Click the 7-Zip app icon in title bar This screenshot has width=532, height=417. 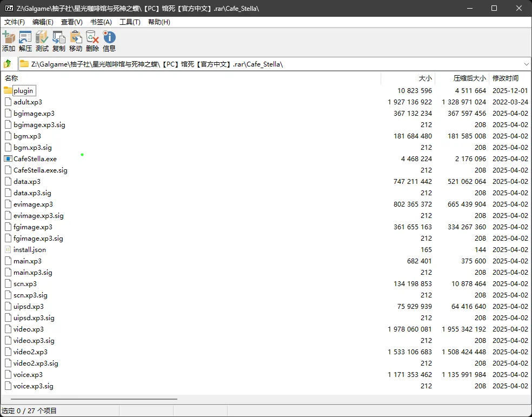pos(9,8)
